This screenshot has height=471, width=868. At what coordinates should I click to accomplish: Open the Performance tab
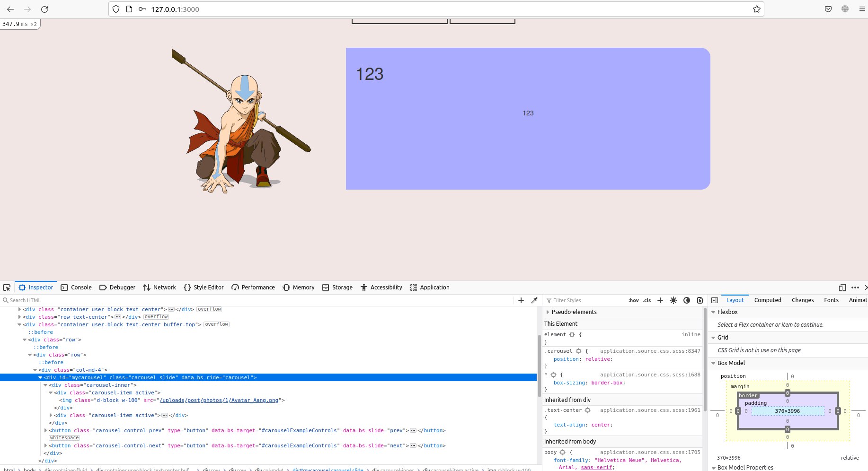click(253, 288)
